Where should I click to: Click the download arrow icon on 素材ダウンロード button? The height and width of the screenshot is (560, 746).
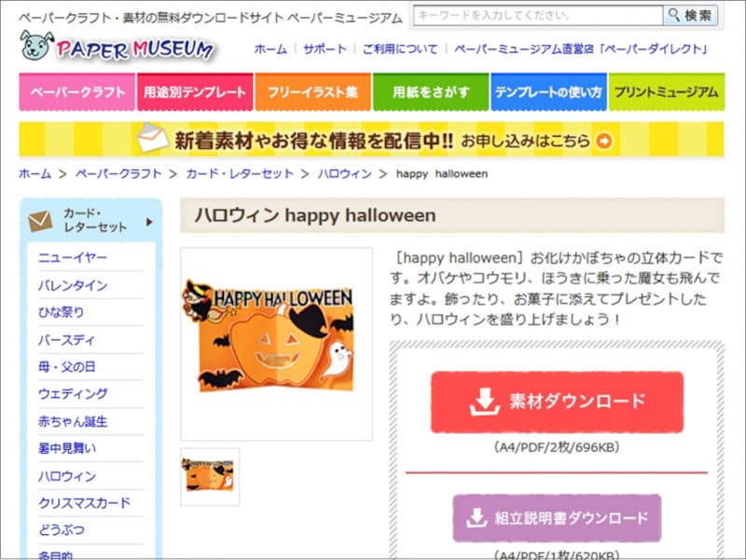tap(484, 401)
